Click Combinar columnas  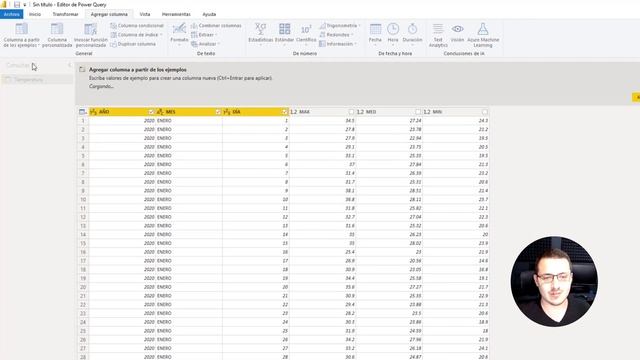(x=216, y=26)
